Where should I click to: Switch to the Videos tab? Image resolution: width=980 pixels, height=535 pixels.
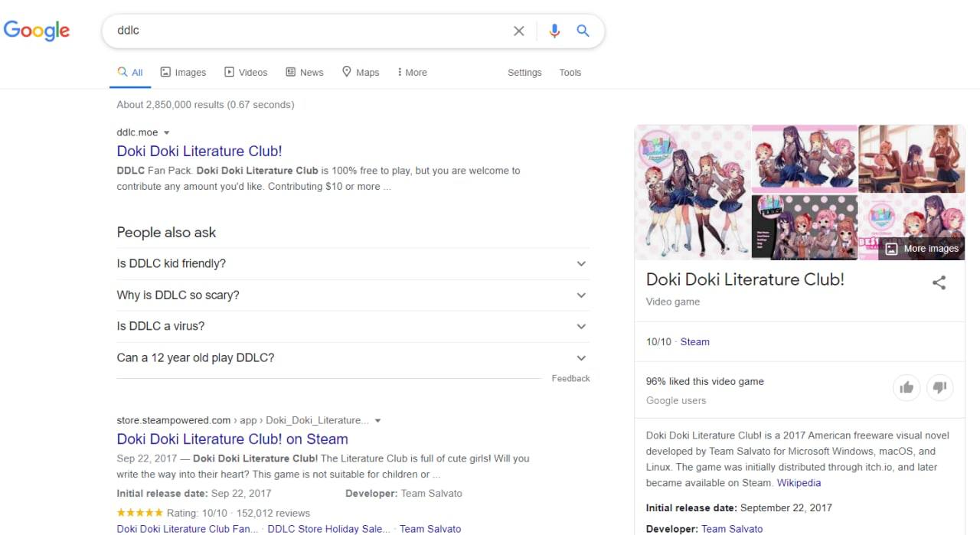(246, 72)
